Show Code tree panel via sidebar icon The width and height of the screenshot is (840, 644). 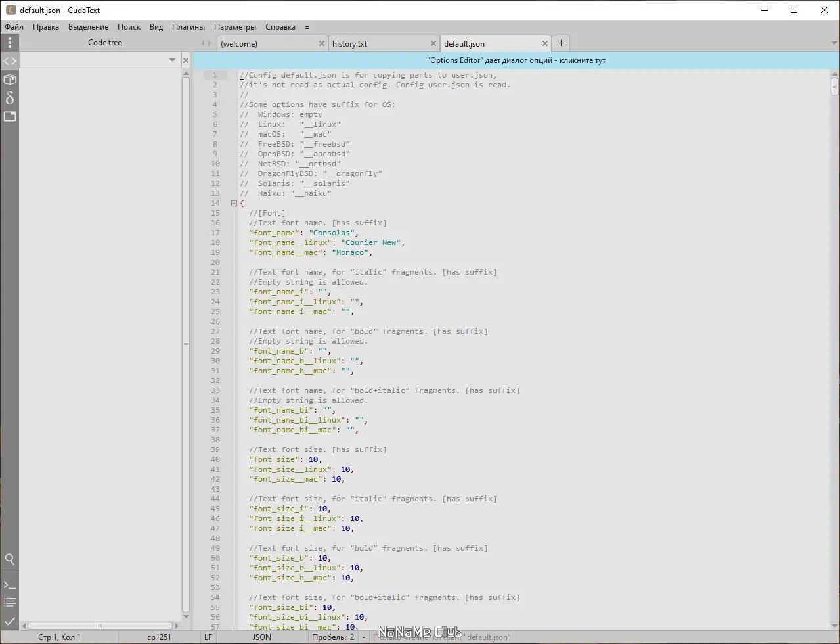click(9, 61)
